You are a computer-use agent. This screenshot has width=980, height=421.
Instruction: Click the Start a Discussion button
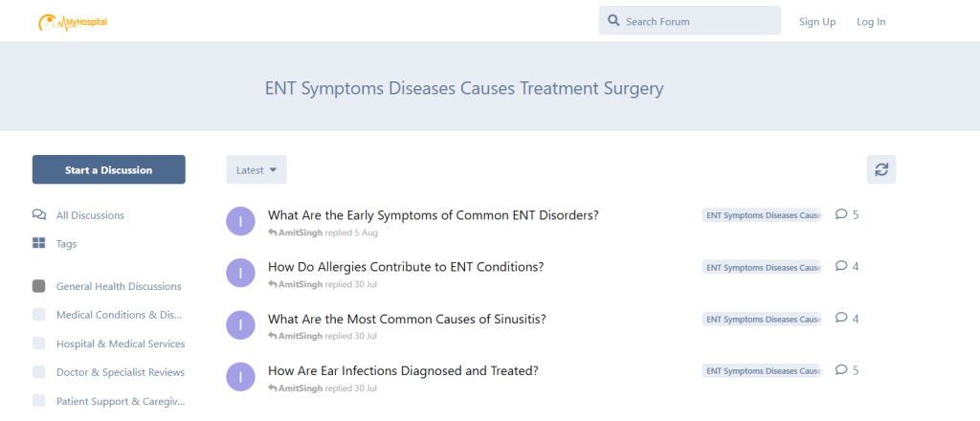coord(108,169)
